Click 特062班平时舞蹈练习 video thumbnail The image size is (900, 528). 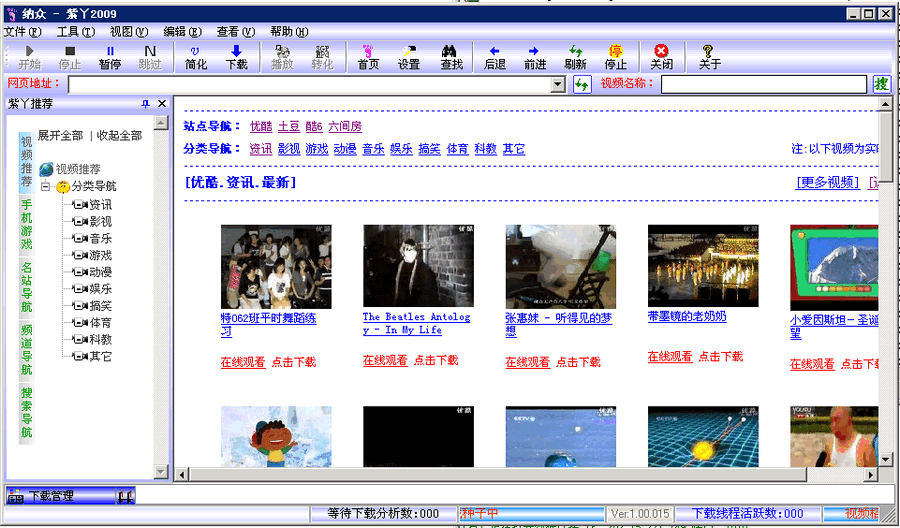276,267
